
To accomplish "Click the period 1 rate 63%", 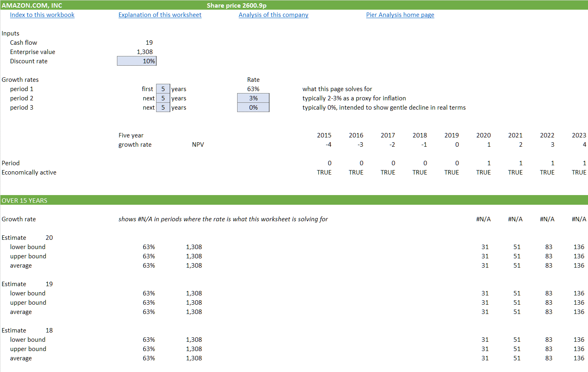I will click(x=253, y=89).
